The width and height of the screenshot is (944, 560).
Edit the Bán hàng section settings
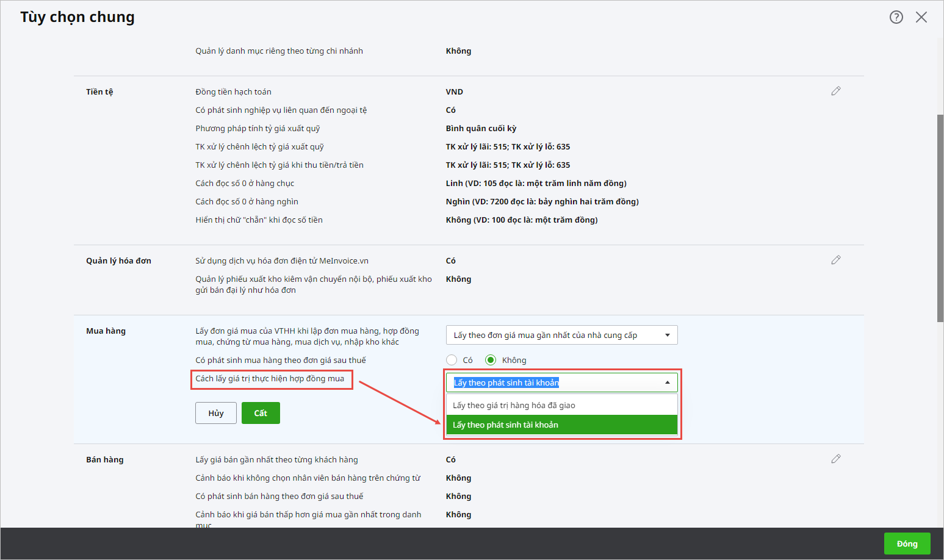835,459
